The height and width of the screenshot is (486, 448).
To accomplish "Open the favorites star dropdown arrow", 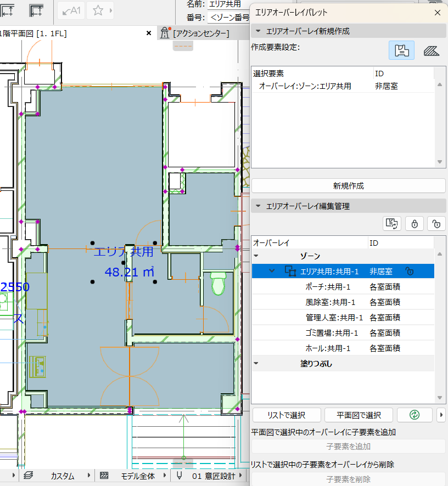I will 110,11.
